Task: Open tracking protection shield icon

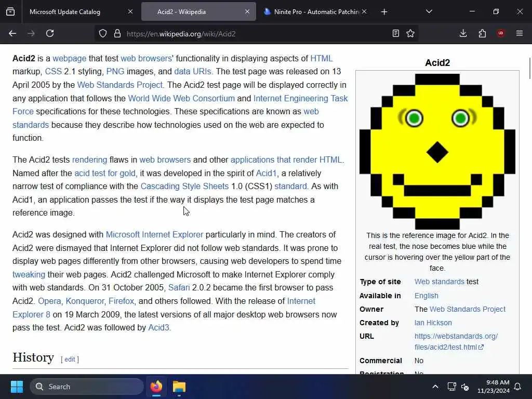Action: 103,33
